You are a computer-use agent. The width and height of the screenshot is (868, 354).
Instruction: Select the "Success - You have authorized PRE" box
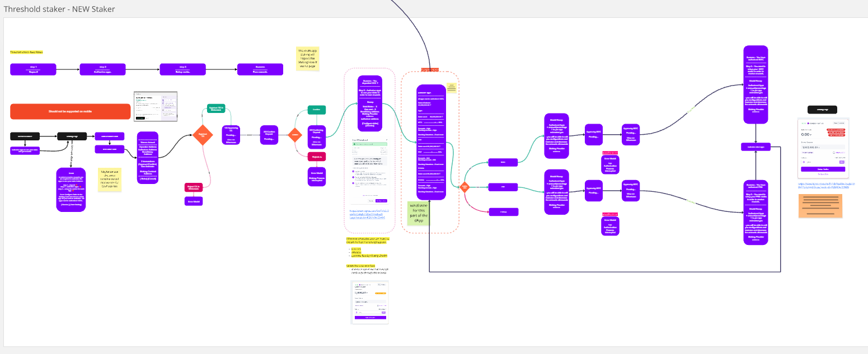point(756,211)
